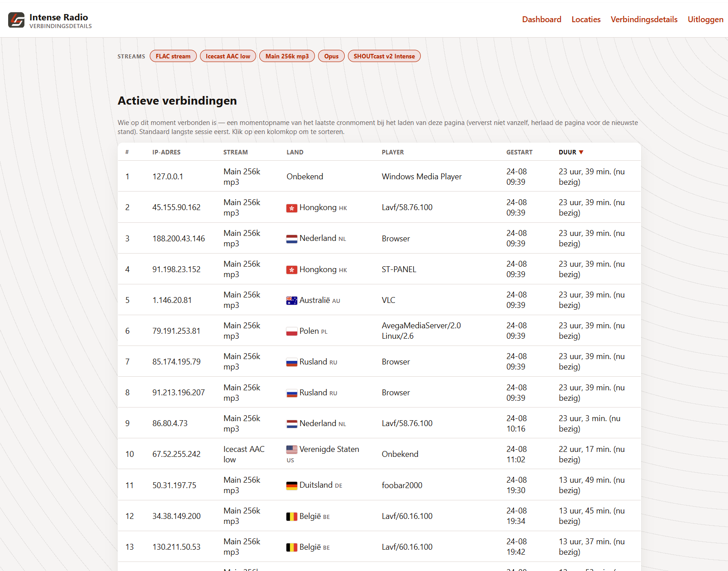This screenshot has height=571, width=728.
Task: Click AvegaMediaServer/2.0 Linux/2.6 cell
Action: [421, 331]
